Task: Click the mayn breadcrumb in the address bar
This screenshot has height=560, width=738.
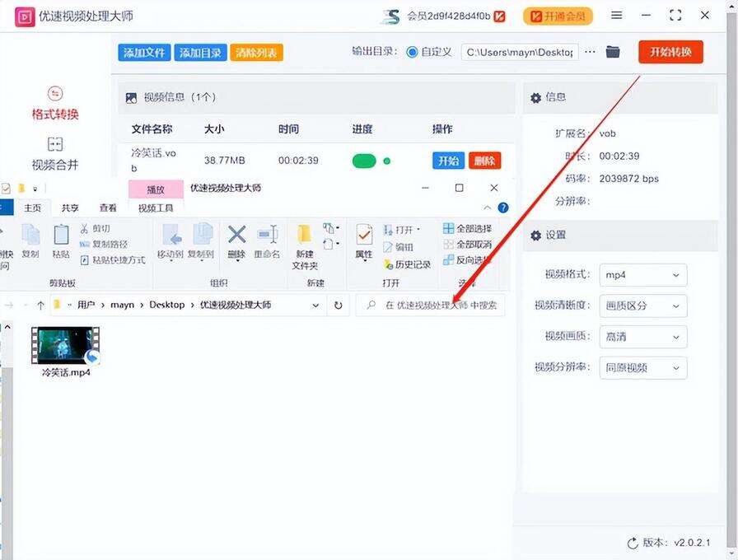Action: point(123,306)
